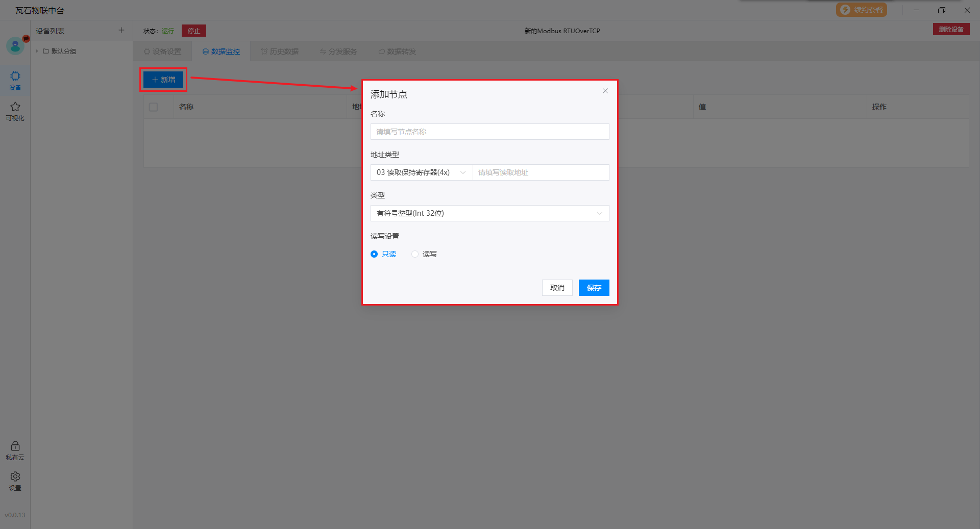Select the 读写 radio button
The height and width of the screenshot is (529, 980).
pos(415,254)
